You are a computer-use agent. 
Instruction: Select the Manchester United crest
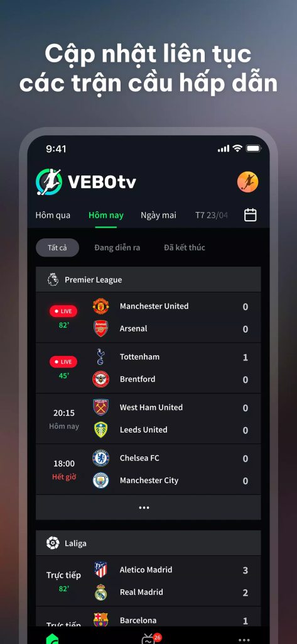[x=100, y=306]
